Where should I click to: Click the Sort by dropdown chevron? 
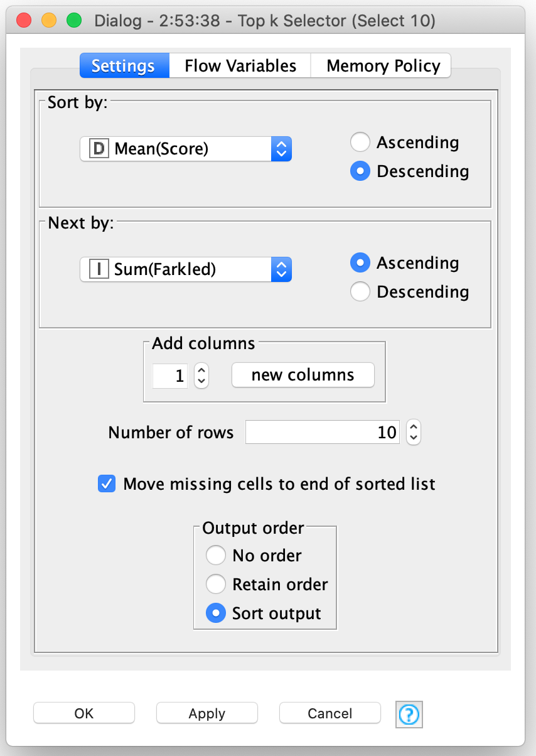282,149
